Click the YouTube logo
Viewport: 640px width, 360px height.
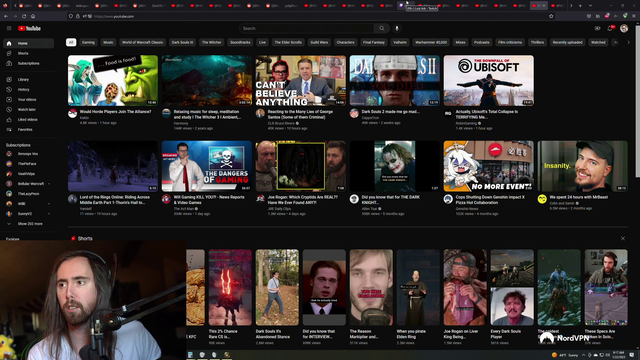[x=29, y=29]
